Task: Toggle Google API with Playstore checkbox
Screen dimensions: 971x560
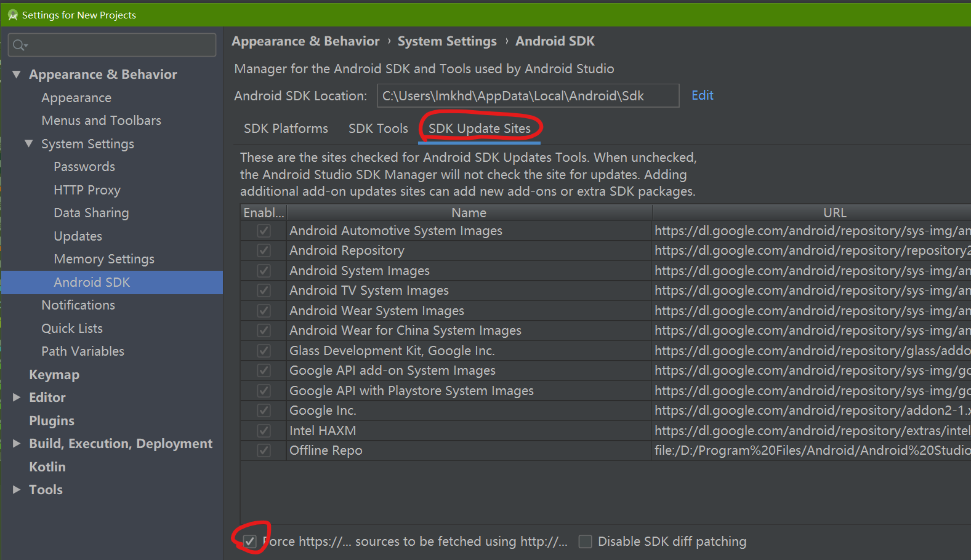Action: tap(264, 391)
